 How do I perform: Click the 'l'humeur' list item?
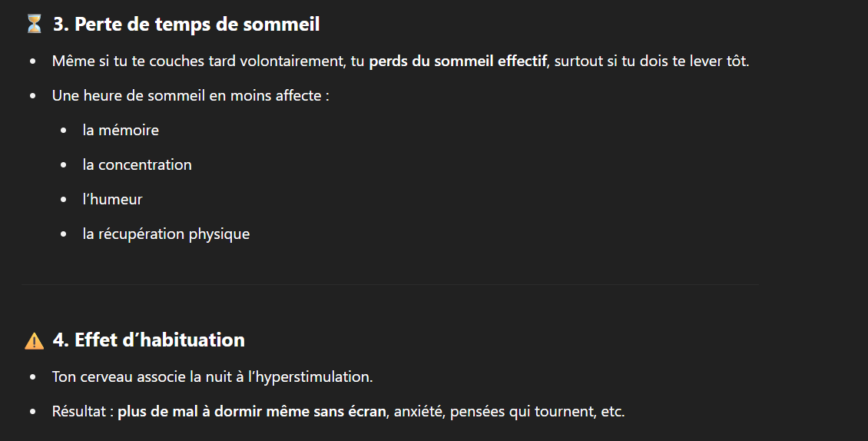click(x=112, y=200)
